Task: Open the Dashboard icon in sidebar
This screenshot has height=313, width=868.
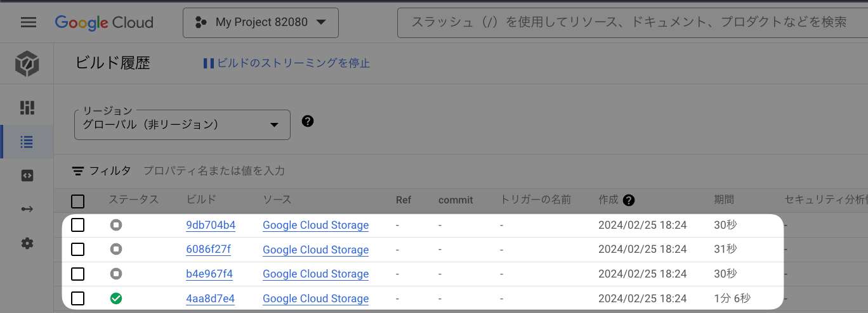Action: (x=27, y=107)
